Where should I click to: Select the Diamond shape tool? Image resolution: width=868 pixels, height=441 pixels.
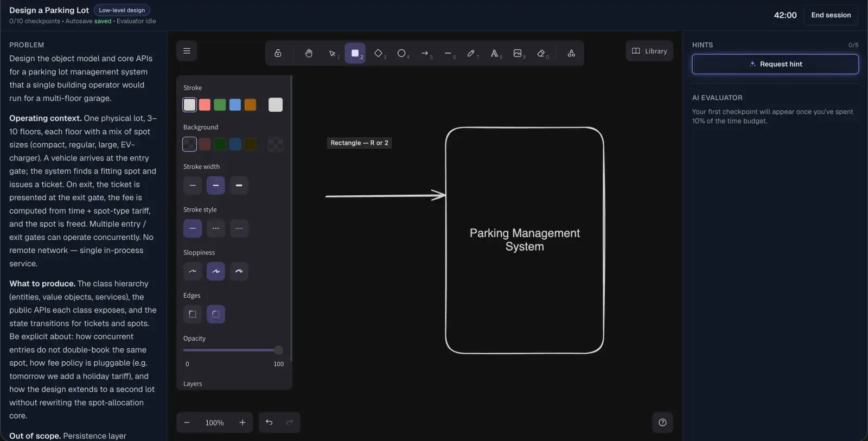(x=379, y=53)
